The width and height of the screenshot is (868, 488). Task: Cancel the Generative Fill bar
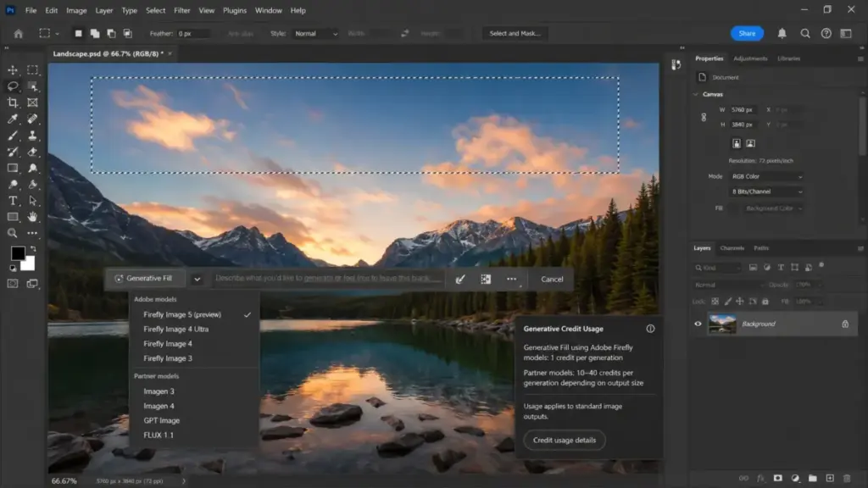552,280
